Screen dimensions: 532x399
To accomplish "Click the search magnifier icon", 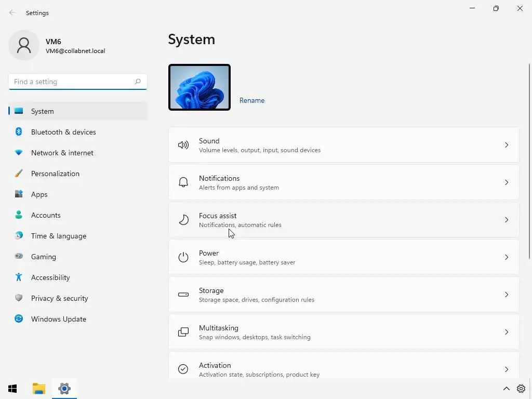I will [x=137, y=82].
